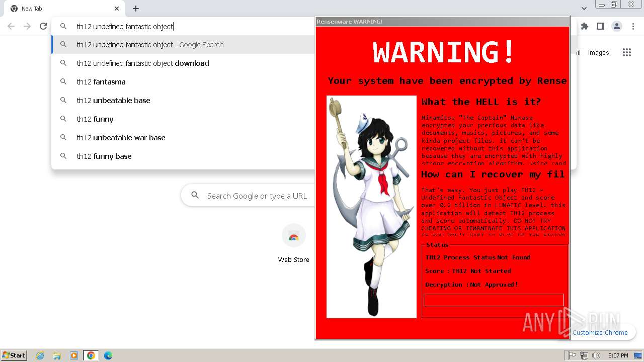
Task: Close the New Tab tab
Action: (117, 9)
